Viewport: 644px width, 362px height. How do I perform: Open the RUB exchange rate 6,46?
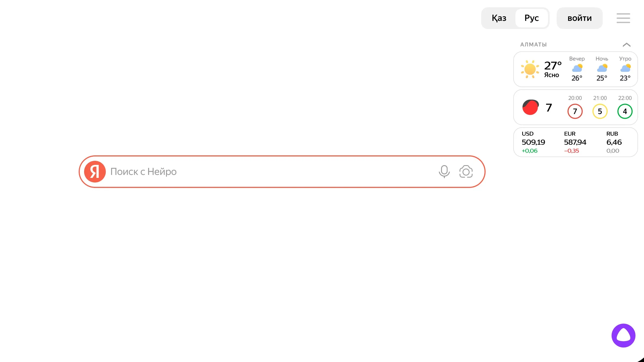click(614, 142)
